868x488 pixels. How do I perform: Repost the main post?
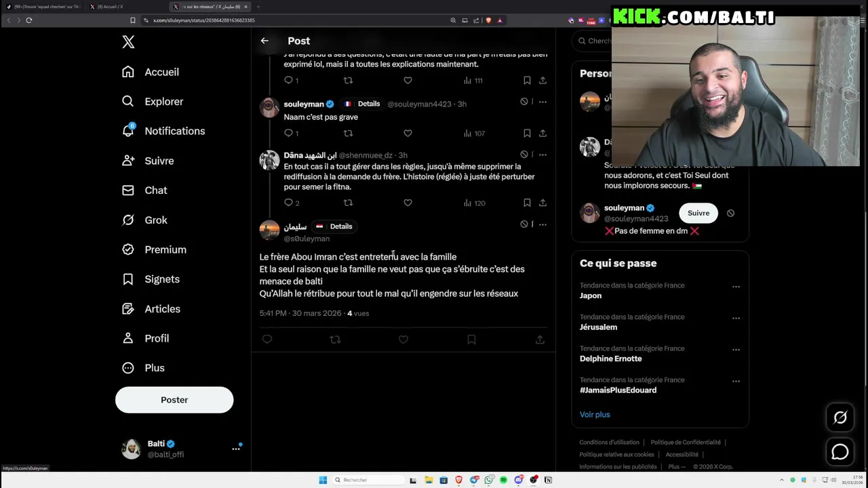point(335,340)
